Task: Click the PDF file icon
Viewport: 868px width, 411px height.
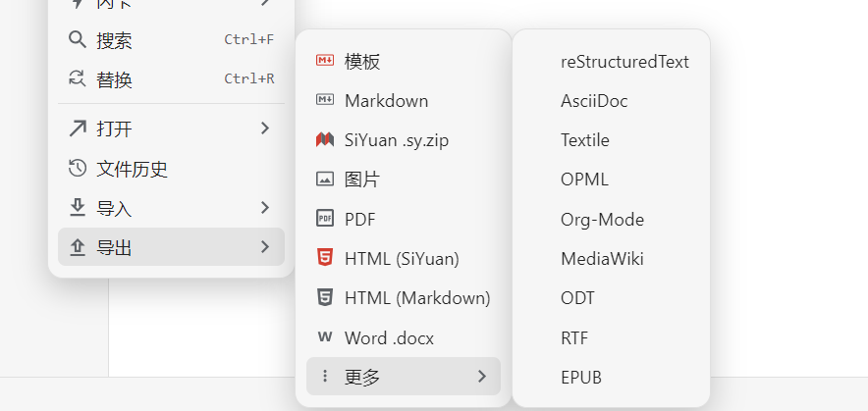Action: coord(325,219)
